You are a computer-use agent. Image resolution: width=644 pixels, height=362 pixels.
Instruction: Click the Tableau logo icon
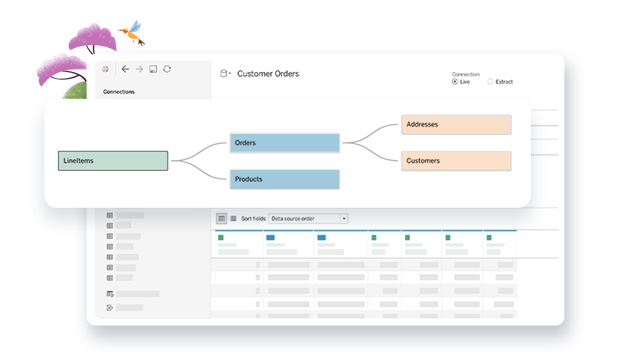[106, 70]
